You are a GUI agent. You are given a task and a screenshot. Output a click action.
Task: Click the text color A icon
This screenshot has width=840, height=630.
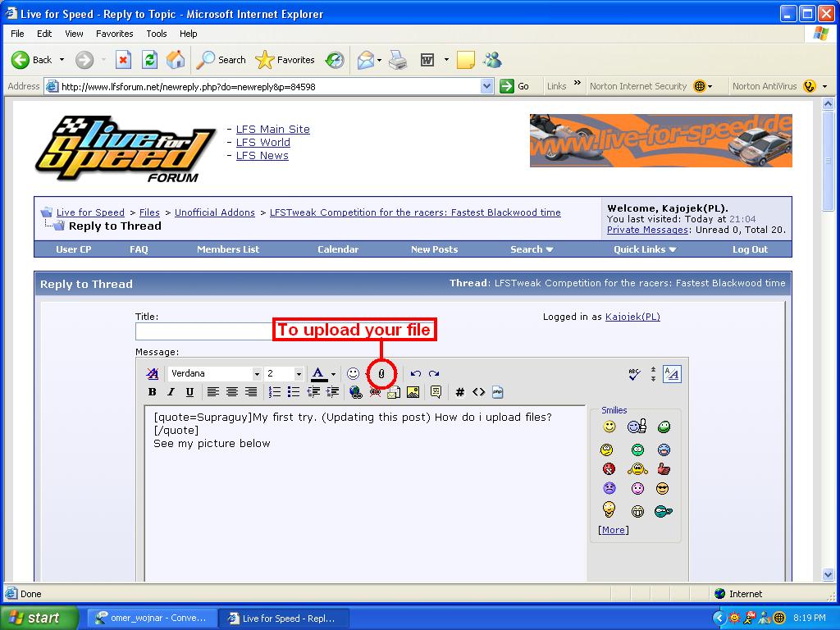[319, 373]
